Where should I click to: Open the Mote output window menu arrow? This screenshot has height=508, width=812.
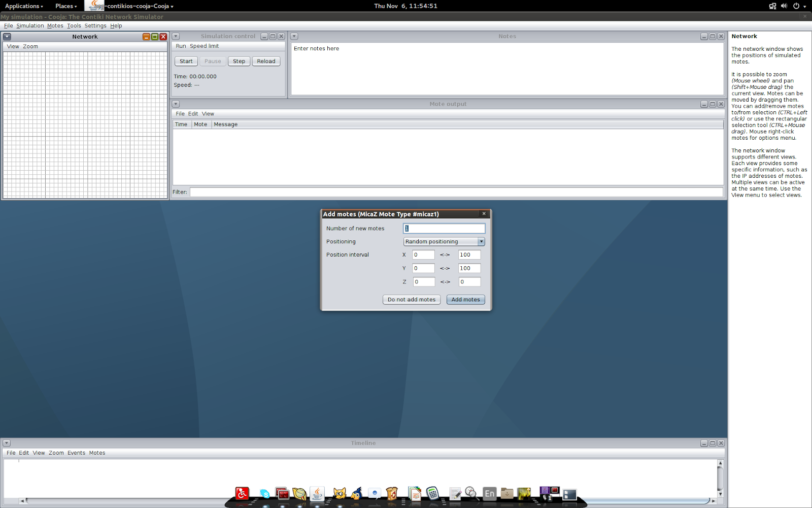[x=176, y=104]
